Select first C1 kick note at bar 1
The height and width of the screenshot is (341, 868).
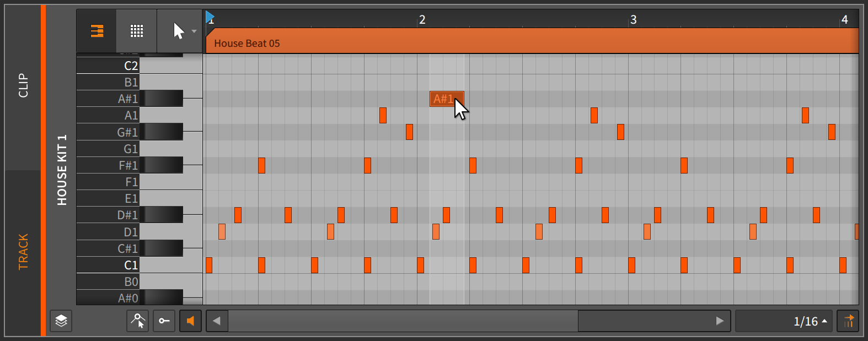[209, 265]
